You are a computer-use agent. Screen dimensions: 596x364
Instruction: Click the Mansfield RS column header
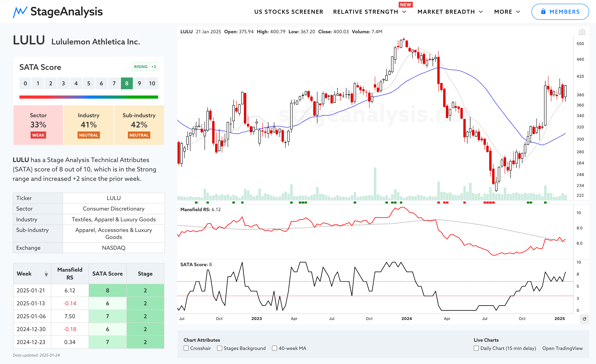tap(70, 274)
